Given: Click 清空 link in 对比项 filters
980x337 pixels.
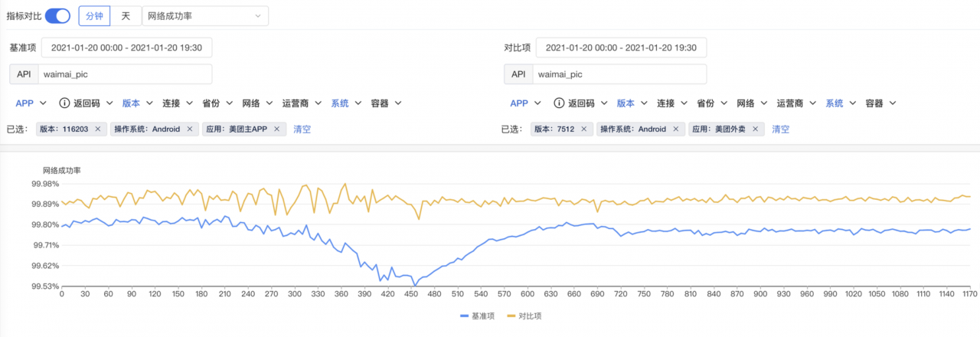Looking at the screenshot, I should (780, 129).
